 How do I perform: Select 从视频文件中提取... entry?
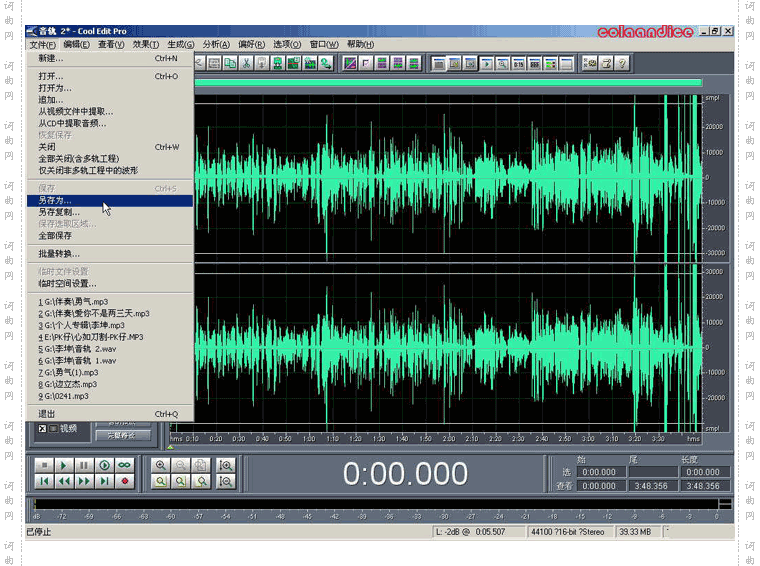tap(110, 112)
